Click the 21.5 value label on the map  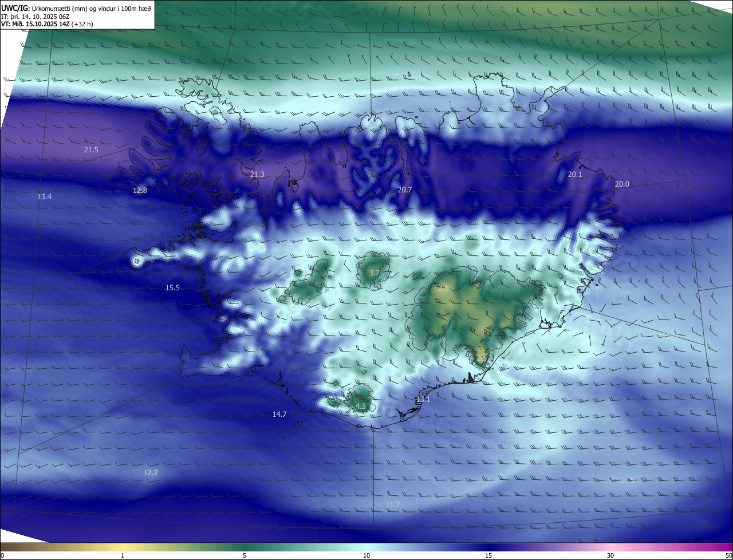(x=91, y=149)
